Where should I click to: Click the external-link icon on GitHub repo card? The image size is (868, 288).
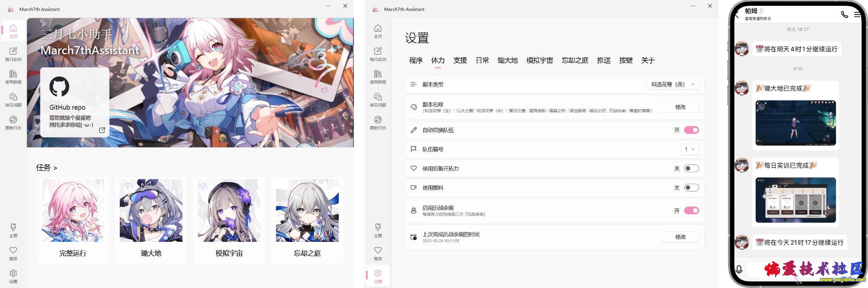[x=102, y=130]
